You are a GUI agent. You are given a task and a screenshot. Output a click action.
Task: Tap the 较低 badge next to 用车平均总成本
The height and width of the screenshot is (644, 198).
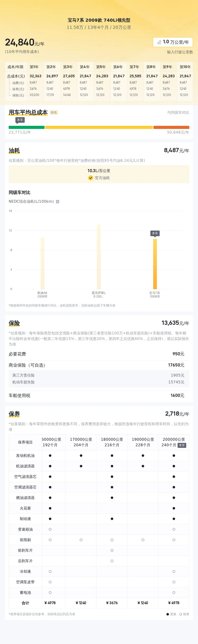click(x=54, y=112)
